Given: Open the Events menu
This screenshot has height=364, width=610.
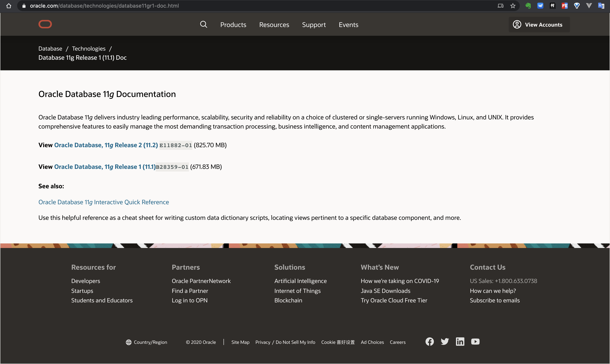Looking at the screenshot, I should point(348,25).
